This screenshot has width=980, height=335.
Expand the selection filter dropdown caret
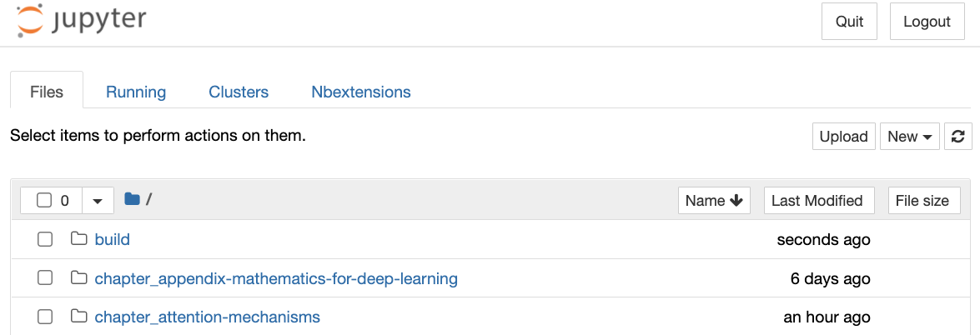coord(98,200)
